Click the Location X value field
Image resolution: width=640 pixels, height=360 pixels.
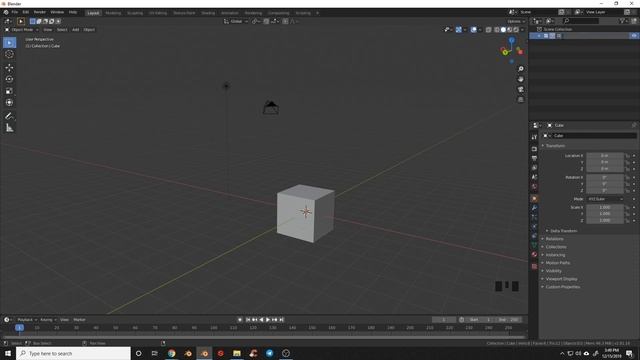605,156
